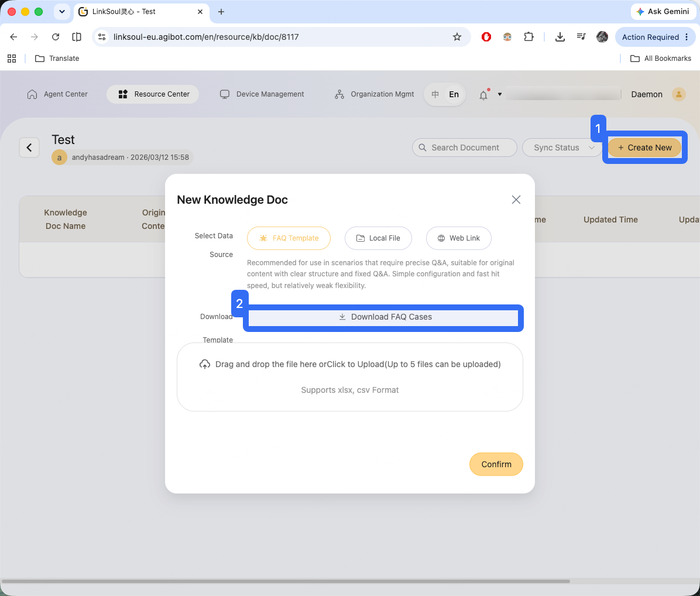Select Local File data source
700x596 pixels.
tap(378, 238)
